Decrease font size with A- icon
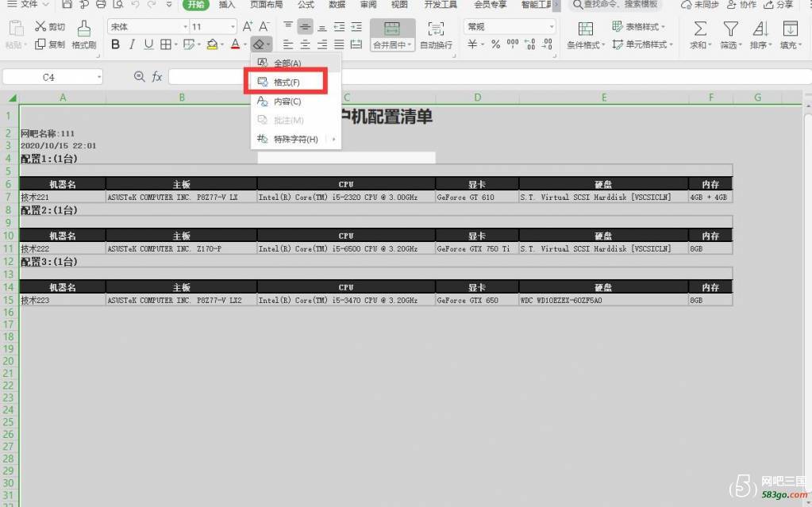The width and height of the screenshot is (812, 507). pyautogui.click(x=264, y=26)
